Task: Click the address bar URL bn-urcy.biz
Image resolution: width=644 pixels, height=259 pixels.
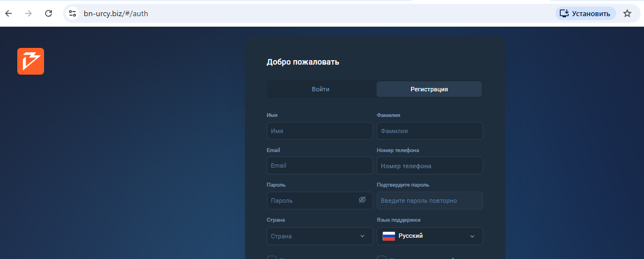Action: click(x=116, y=13)
